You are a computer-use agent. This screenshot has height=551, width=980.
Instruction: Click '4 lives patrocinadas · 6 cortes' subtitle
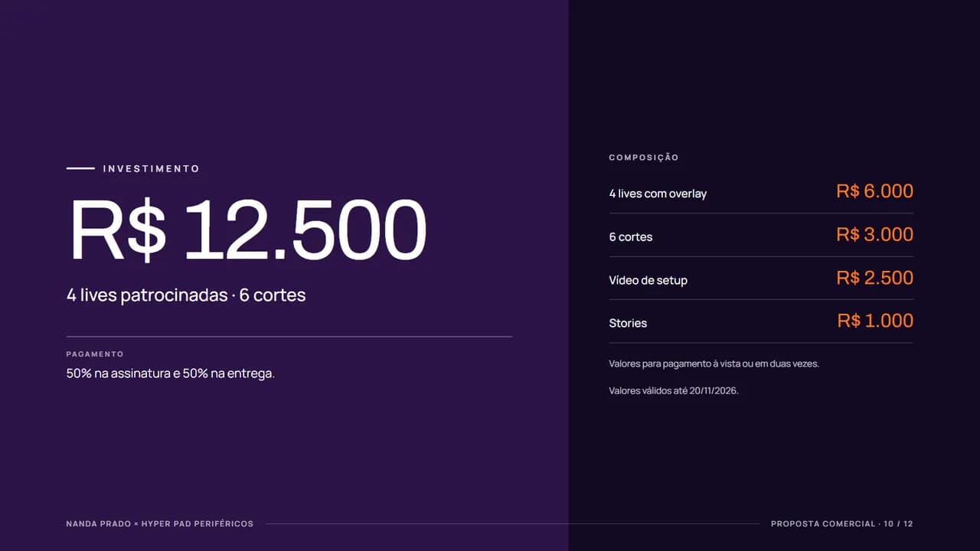(x=186, y=295)
